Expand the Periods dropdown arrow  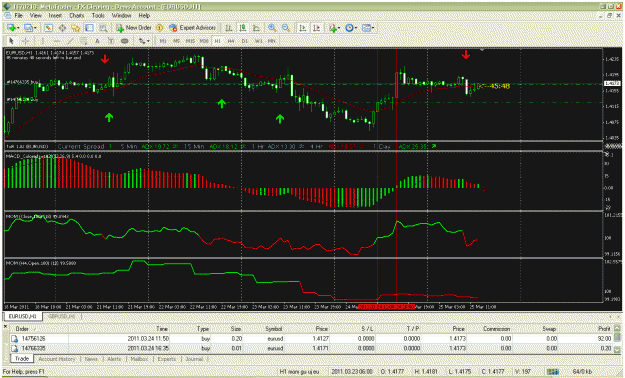click(x=356, y=28)
